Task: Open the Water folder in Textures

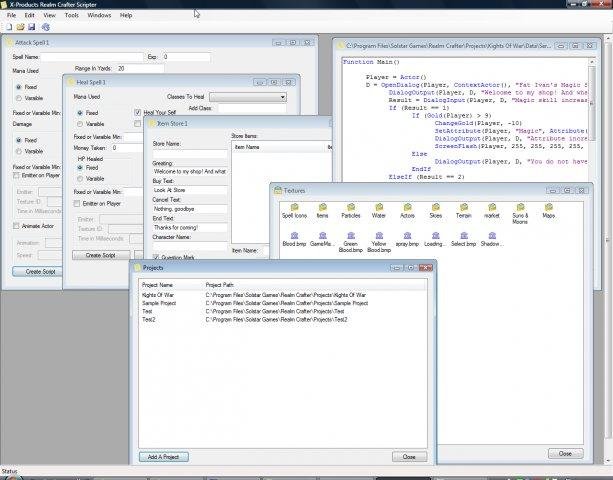Action: click(x=379, y=211)
